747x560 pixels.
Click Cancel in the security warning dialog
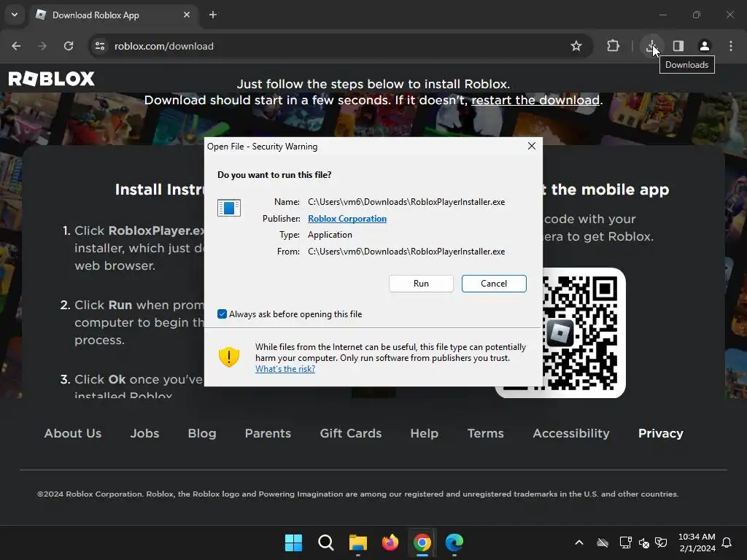(494, 284)
